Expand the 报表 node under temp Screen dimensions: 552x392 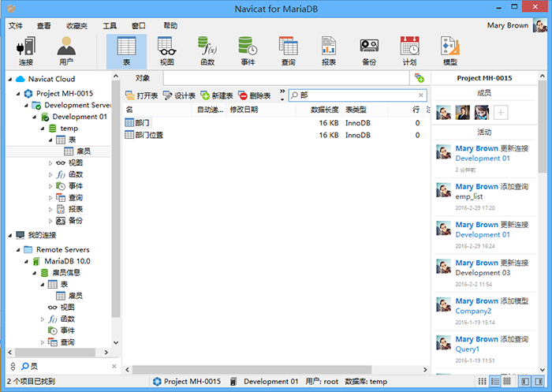point(50,210)
